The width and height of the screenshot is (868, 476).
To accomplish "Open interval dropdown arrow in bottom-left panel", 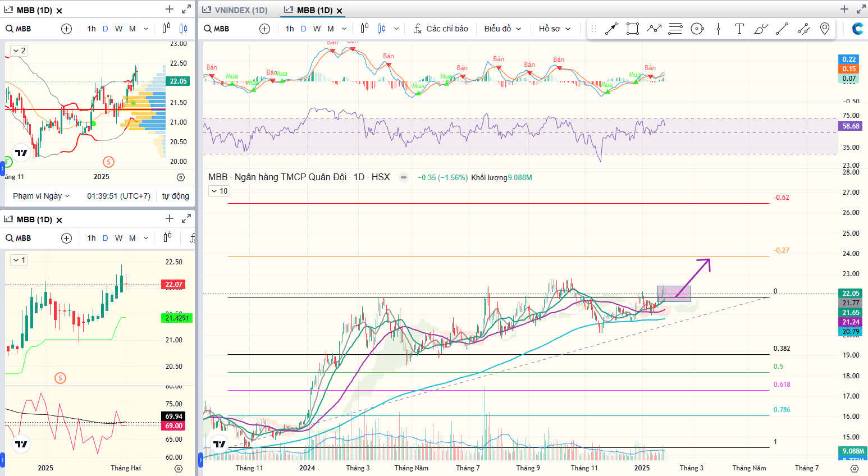I will pyautogui.click(x=146, y=238).
